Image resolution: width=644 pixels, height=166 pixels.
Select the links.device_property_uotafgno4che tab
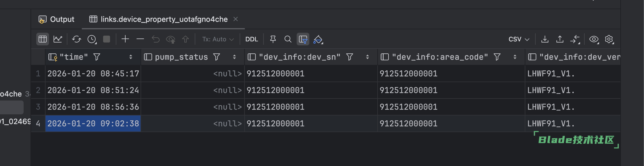(164, 19)
